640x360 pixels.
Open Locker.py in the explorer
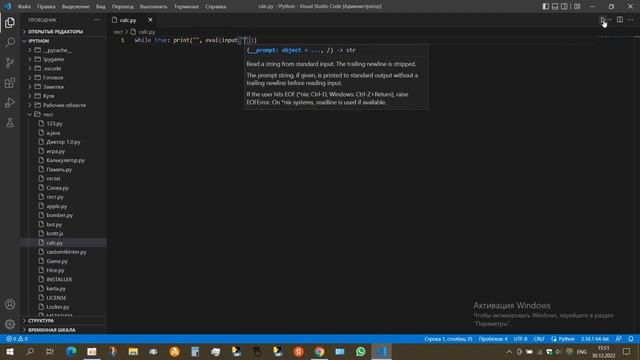tap(63, 307)
